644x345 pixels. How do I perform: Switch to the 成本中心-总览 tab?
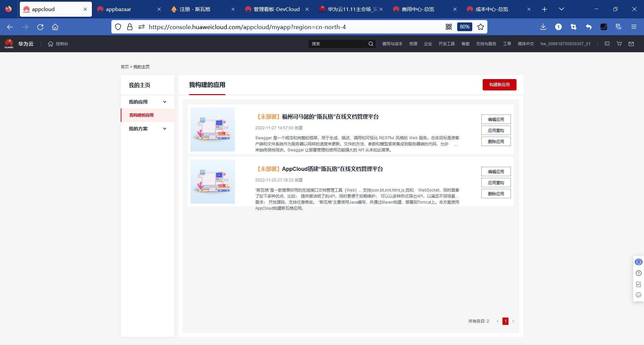pyautogui.click(x=499, y=9)
